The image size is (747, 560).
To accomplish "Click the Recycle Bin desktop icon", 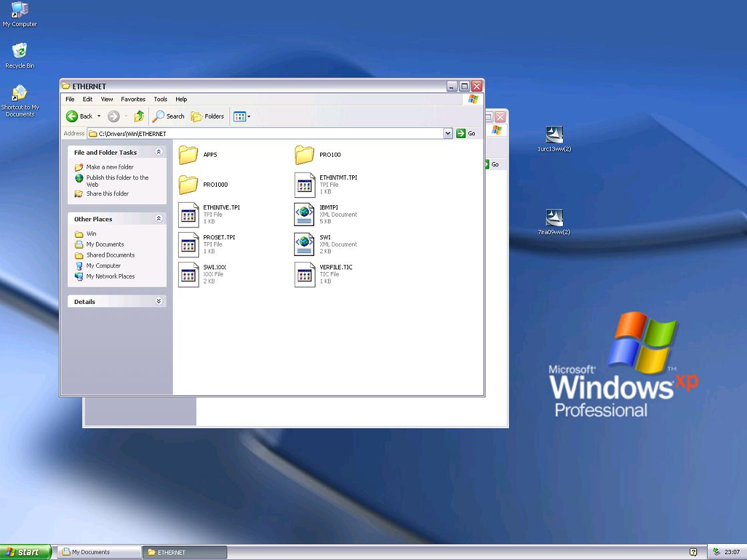I will click(x=20, y=52).
